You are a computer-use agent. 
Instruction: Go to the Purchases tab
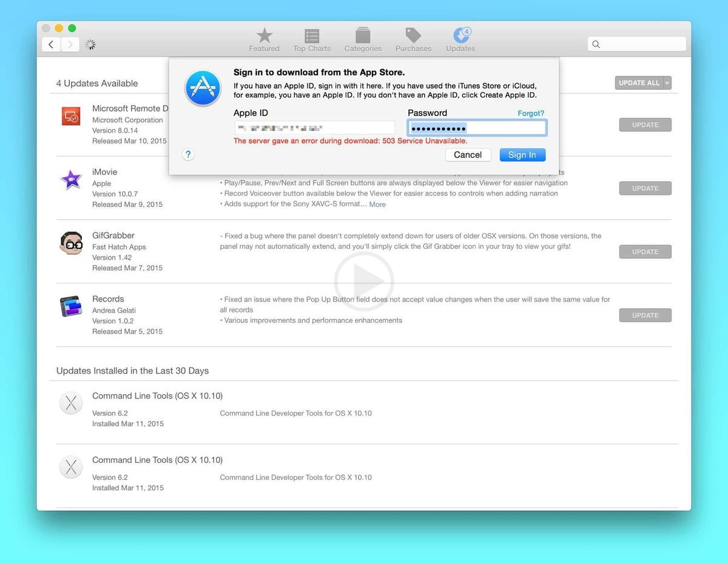click(413, 40)
